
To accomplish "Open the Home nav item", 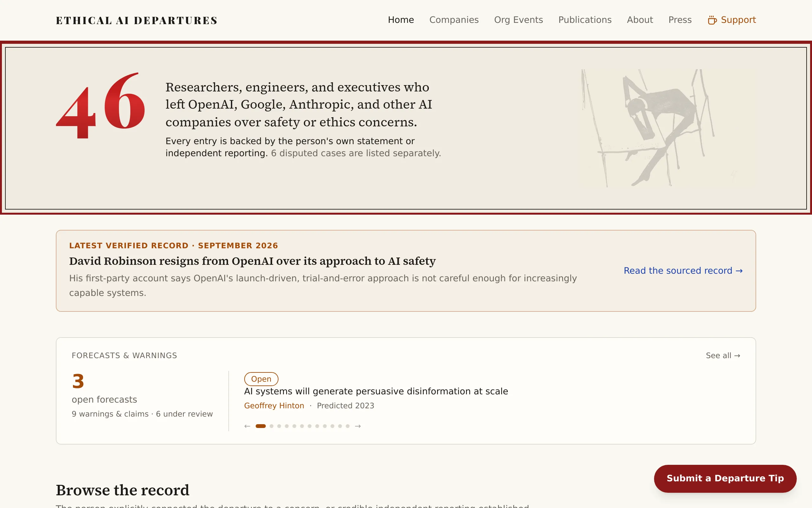I will pyautogui.click(x=401, y=20).
